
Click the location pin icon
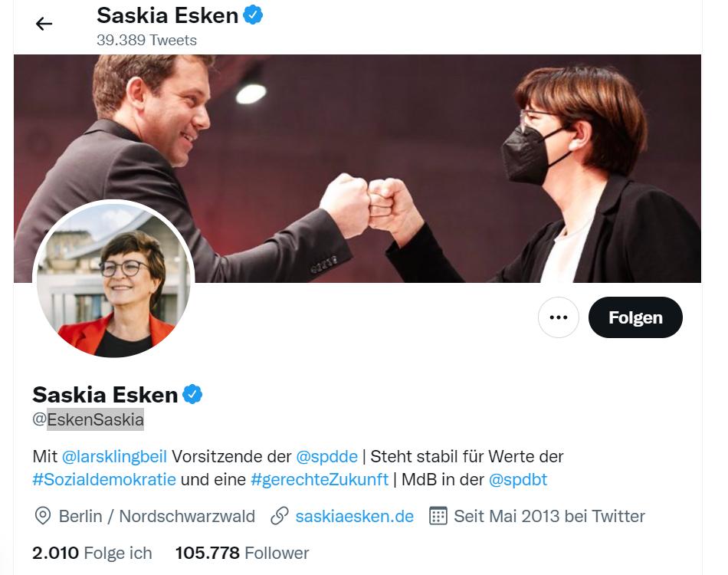(x=43, y=516)
